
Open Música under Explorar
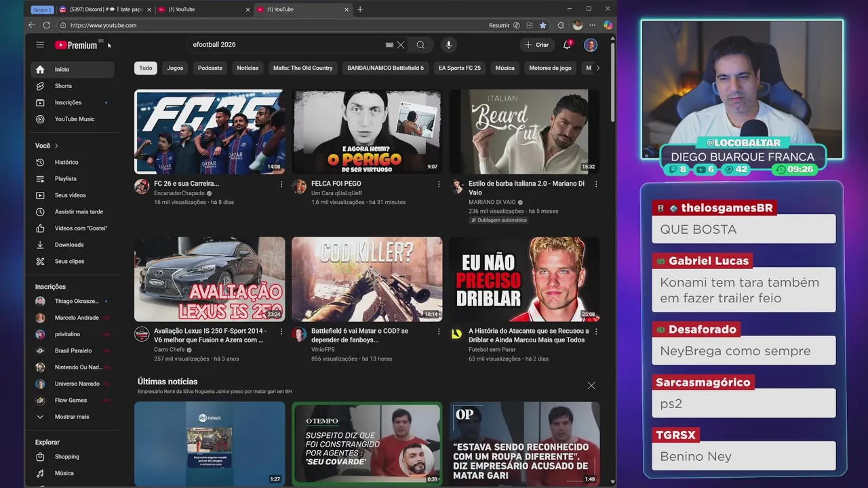click(x=73, y=473)
